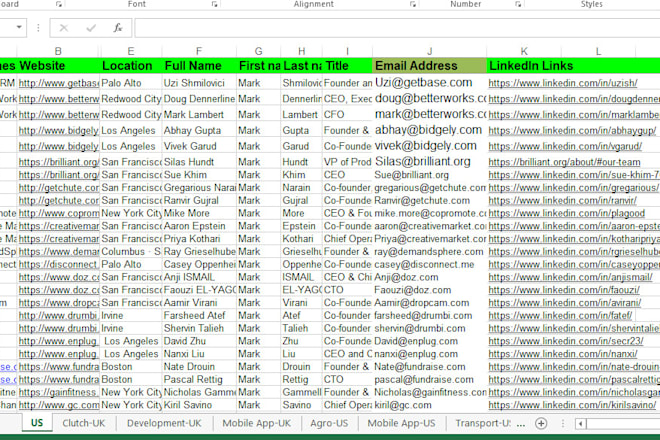Open the Font group dialog launcher
The height and width of the screenshot is (440, 660).
click(214, 4)
